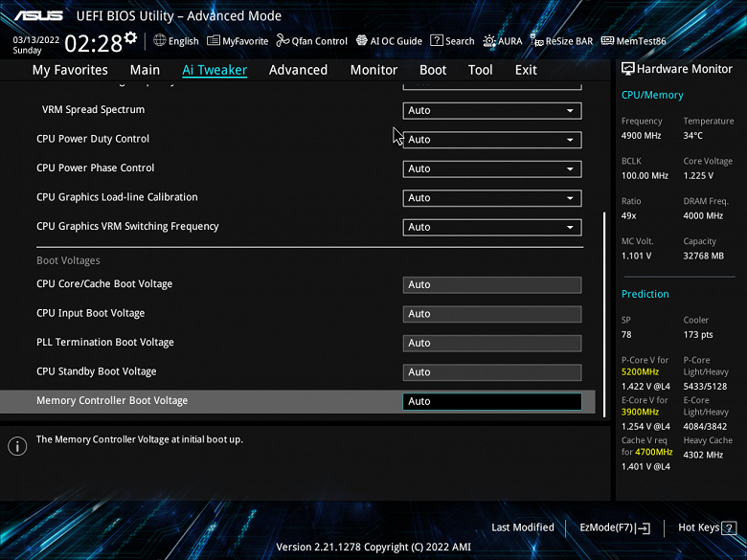Select the Ai Tweaker tab
The image size is (747, 560).
(215, 70)
